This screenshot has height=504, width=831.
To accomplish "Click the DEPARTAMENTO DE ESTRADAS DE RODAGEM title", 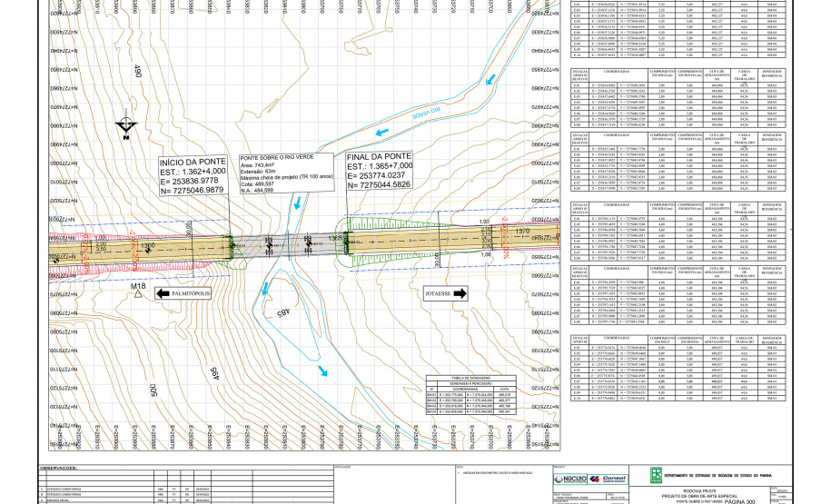I will click(x=718, y=476).
